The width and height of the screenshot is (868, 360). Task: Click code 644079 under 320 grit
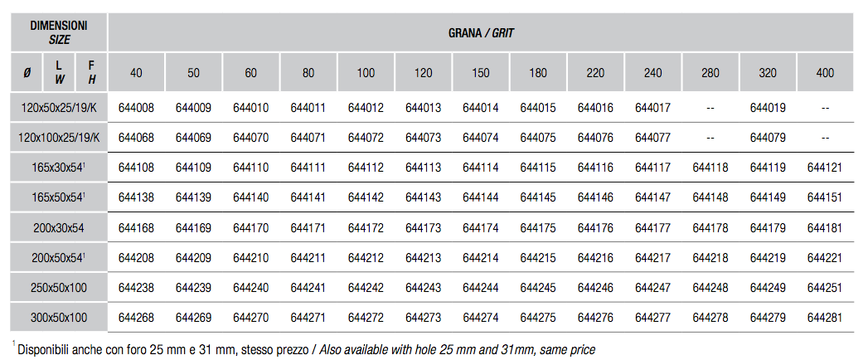(x=768, y=138)
